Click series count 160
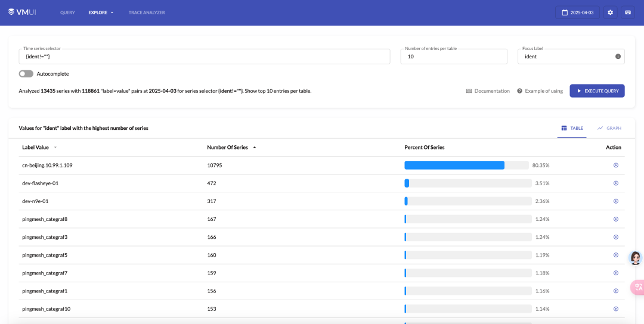This screenshot has height=324, width=644. (x=212, y=255)
